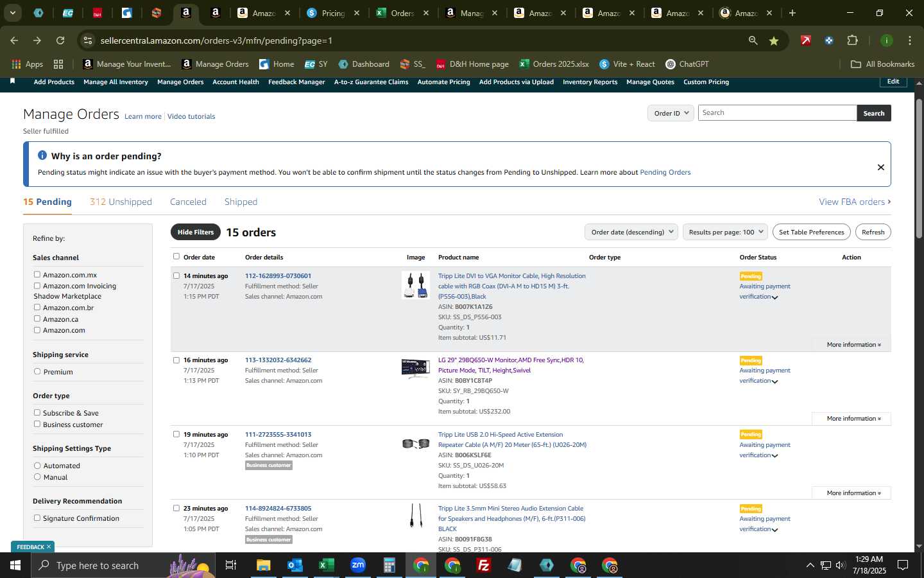This screenshot has height=578, width=924.
Task: Select order 112-1628993-0730601 checkbox
Action: [x=176, y=276]
